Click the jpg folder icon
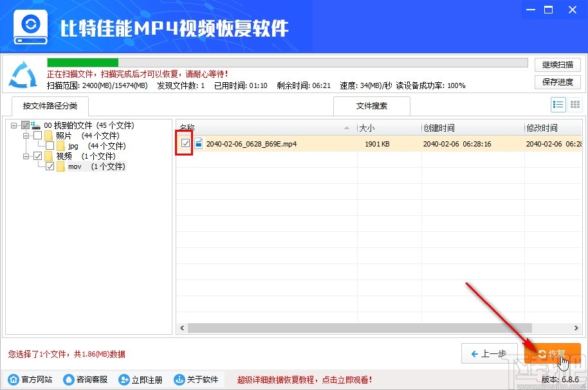588x390 pixels. [x=60, y=146]
